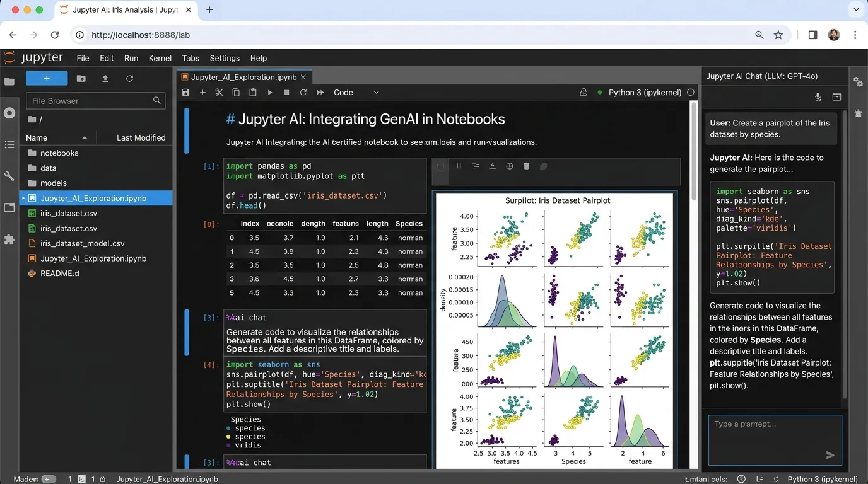Copy the selected cell
This screenshot has width=868, height=484.
(x=236, y=93)
